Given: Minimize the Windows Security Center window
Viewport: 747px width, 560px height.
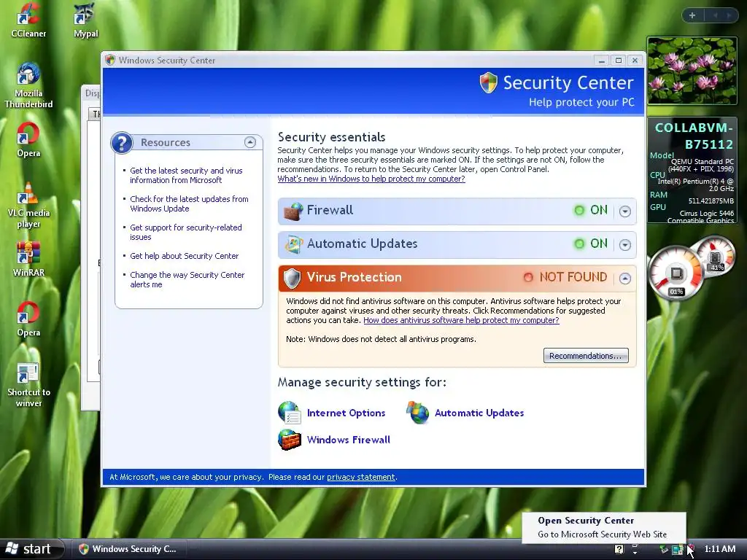Looking at the screenshot, I should click(602, 60).
